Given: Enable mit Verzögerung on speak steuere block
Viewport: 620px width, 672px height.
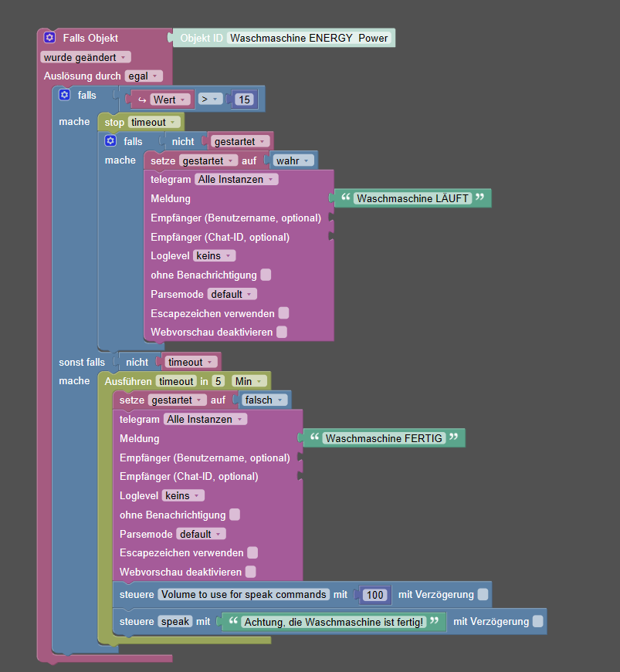Looking at the screenshot, I should coord(537,621).
